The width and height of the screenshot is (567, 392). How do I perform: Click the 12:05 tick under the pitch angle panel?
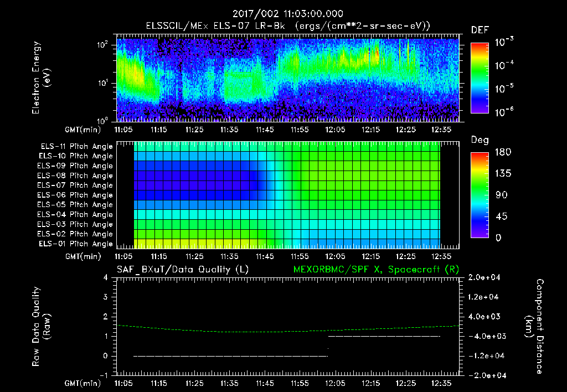pyautogui.click(x=335, y=257)
